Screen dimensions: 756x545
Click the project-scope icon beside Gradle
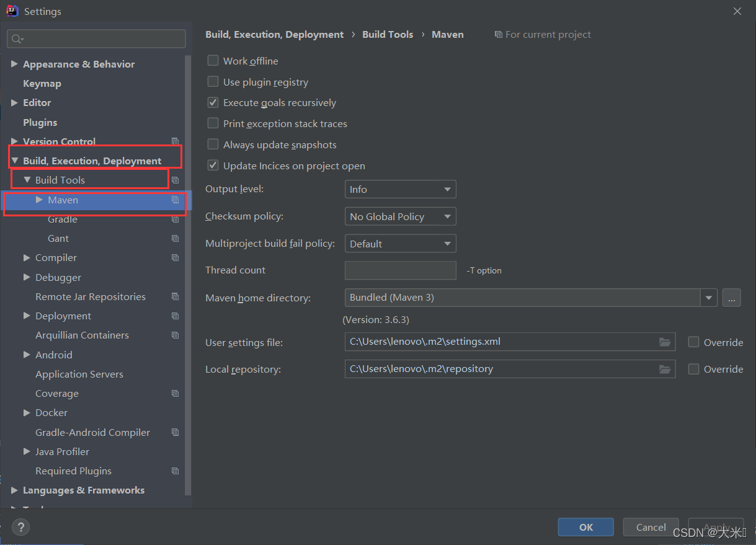point(176,219)
